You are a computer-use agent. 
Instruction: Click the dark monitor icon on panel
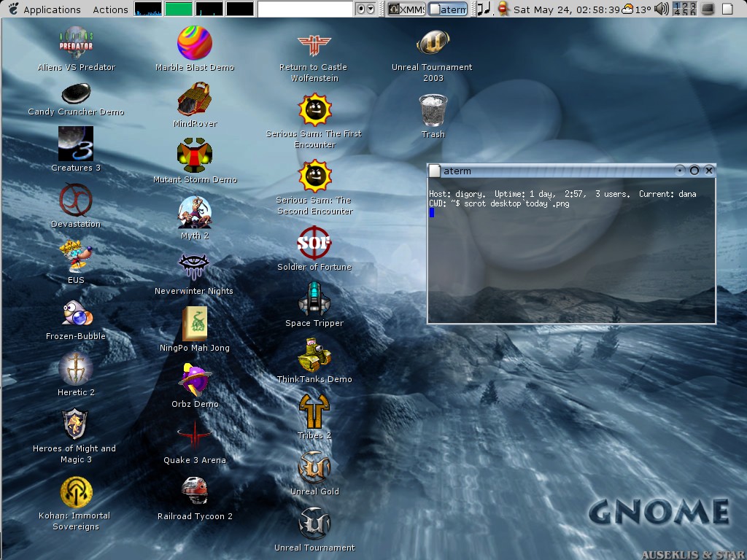point(708,9)
